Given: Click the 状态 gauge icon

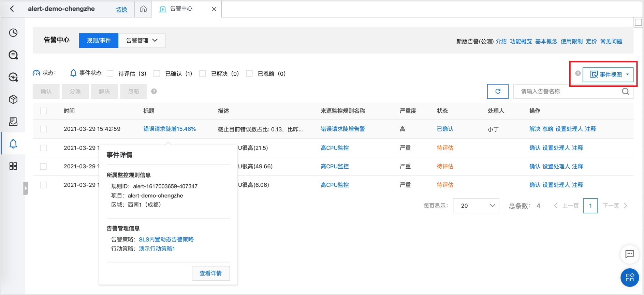Looking at the screenshot, I should (36, 73).
